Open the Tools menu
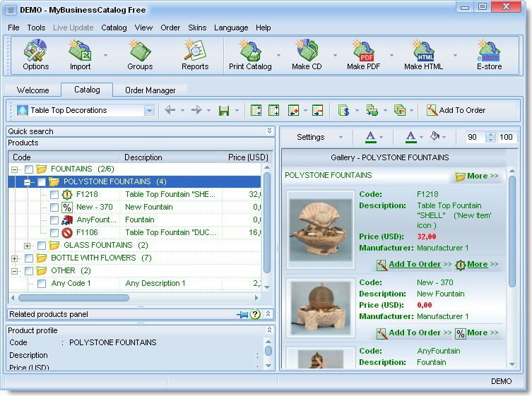The height and width of the screenshot is (396, 532). [x=36, y=28]
